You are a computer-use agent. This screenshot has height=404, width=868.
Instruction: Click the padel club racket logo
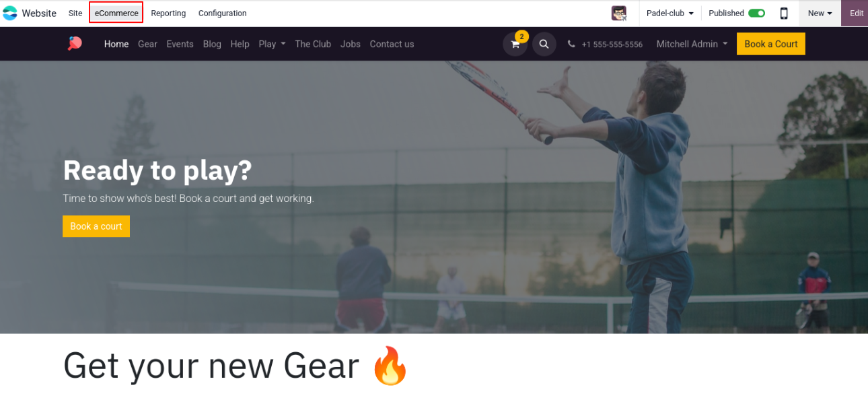click(75, 43)
